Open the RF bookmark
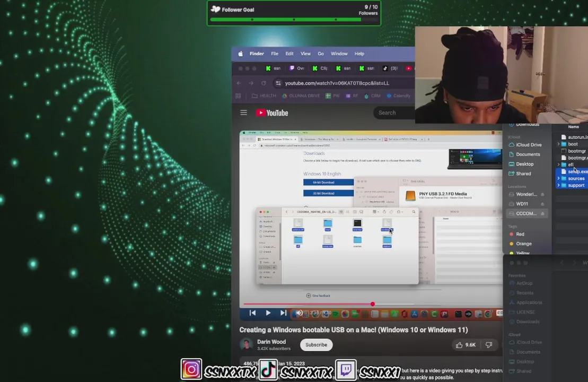 pos(352,95)
